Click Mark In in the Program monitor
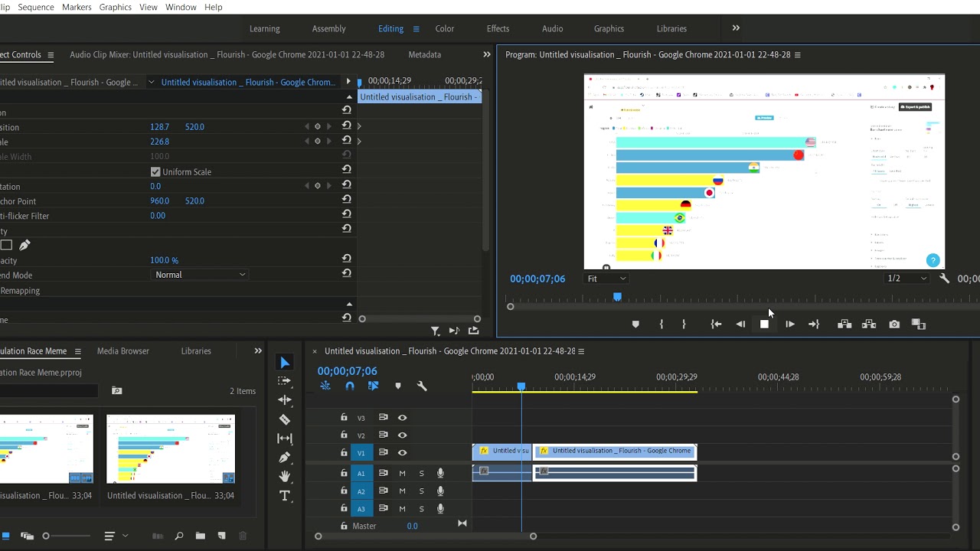Screen dimensions: 980x551 661,324
